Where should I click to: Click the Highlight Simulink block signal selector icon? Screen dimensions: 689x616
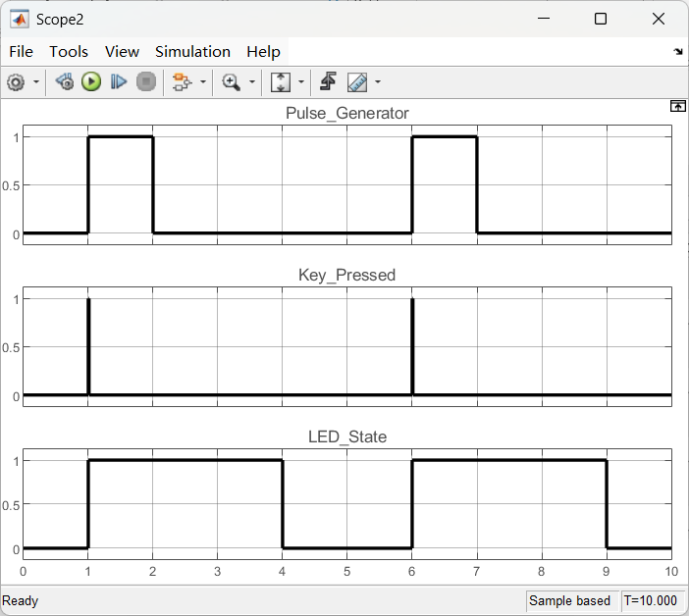point(182,82)
